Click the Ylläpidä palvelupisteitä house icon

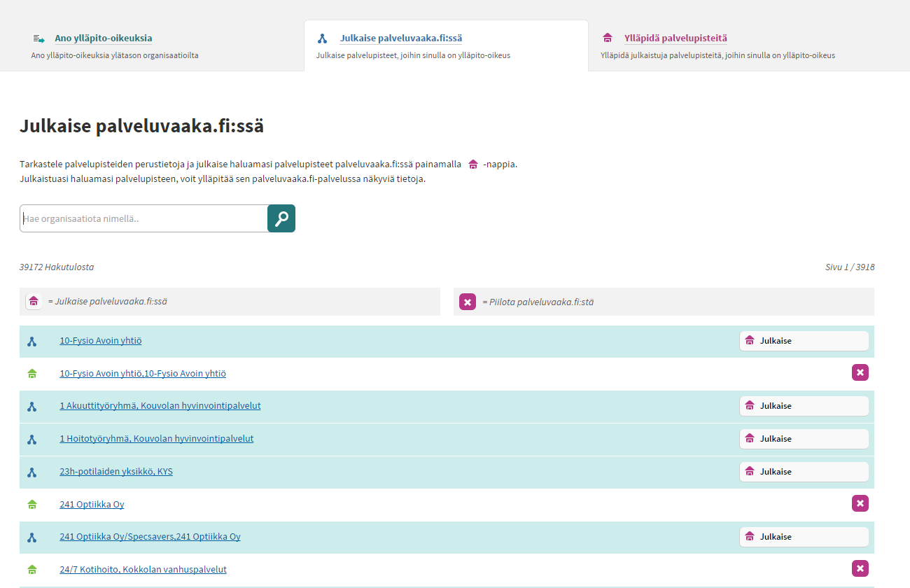pyautogui.click(x=608, y=38)
